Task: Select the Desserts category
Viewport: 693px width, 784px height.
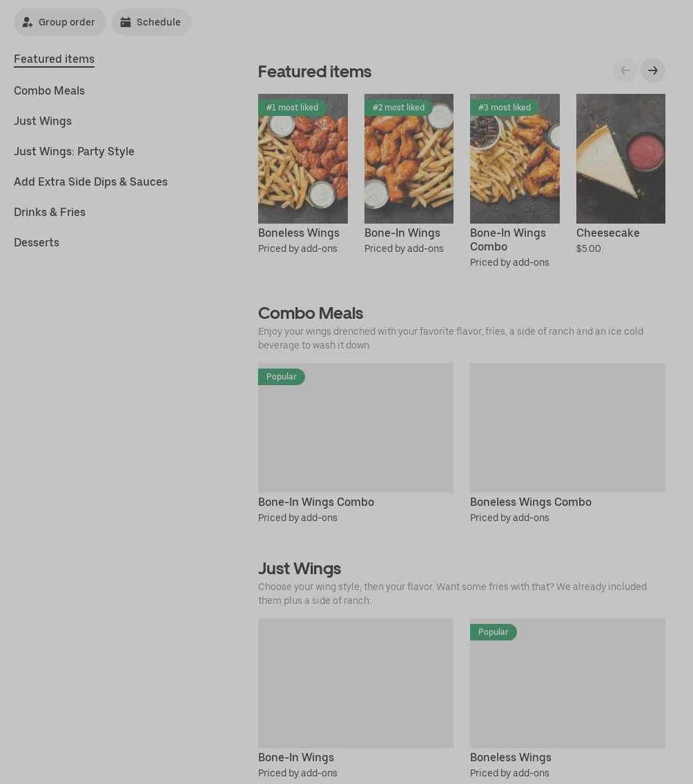Action: [x=37, y=242]
